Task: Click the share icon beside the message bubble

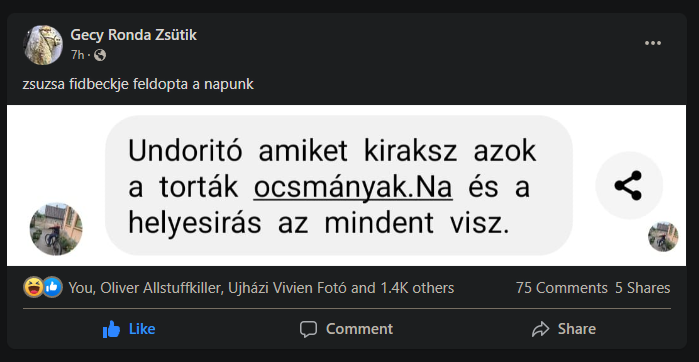Action: pyautogui.click(x=629, y=185)
